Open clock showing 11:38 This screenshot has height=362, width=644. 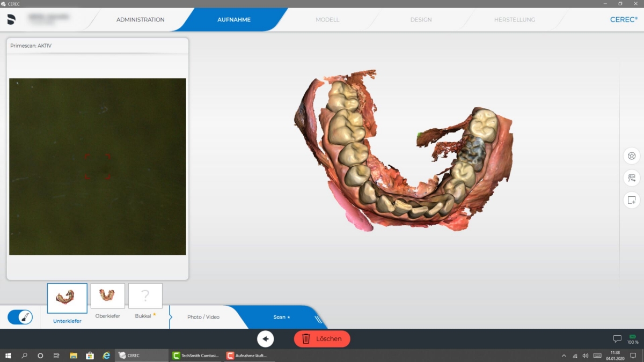615,356
